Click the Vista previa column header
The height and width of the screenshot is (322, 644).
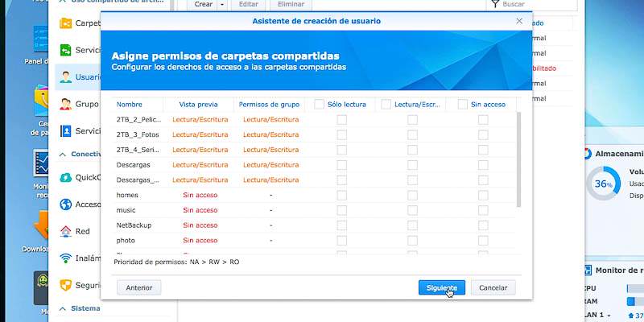click(x=198, y=105)
